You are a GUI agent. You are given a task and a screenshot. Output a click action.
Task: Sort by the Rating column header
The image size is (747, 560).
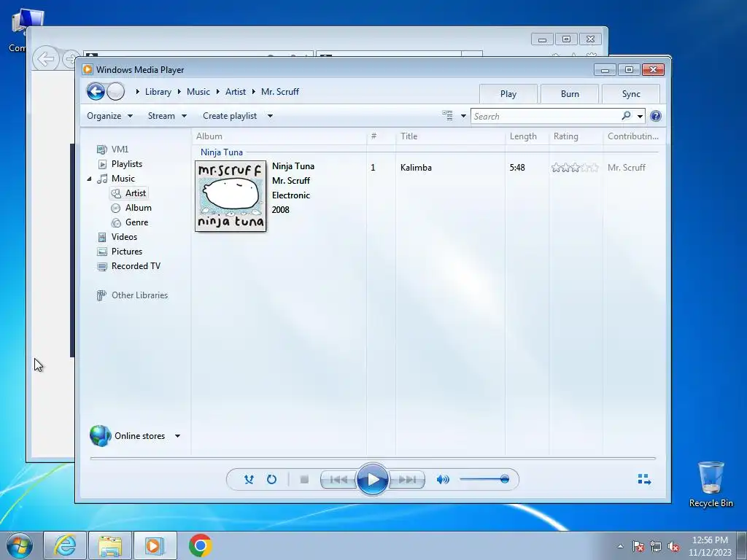pos(576,136)
